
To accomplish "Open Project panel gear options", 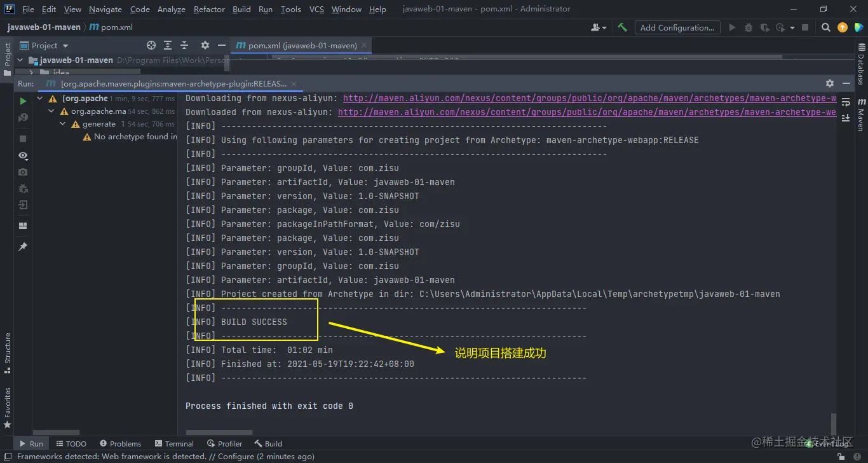I will pyautogui.click(x=205, y=45).
